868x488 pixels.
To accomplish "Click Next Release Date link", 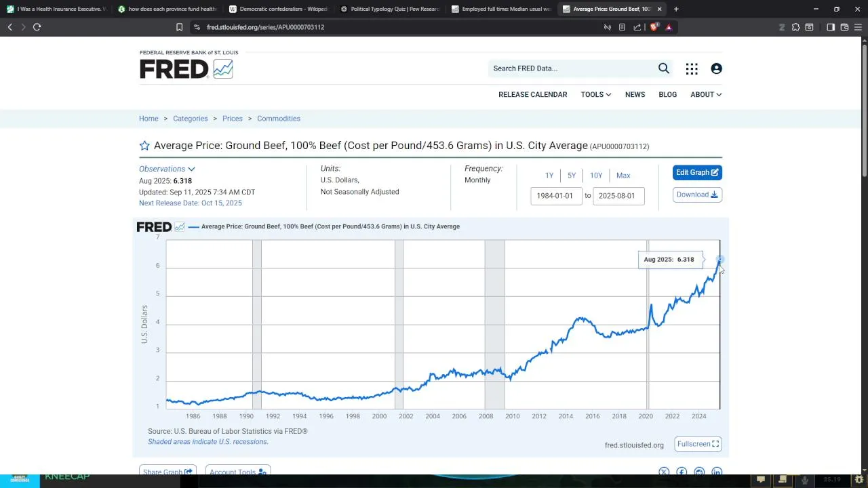I will 190,203.
